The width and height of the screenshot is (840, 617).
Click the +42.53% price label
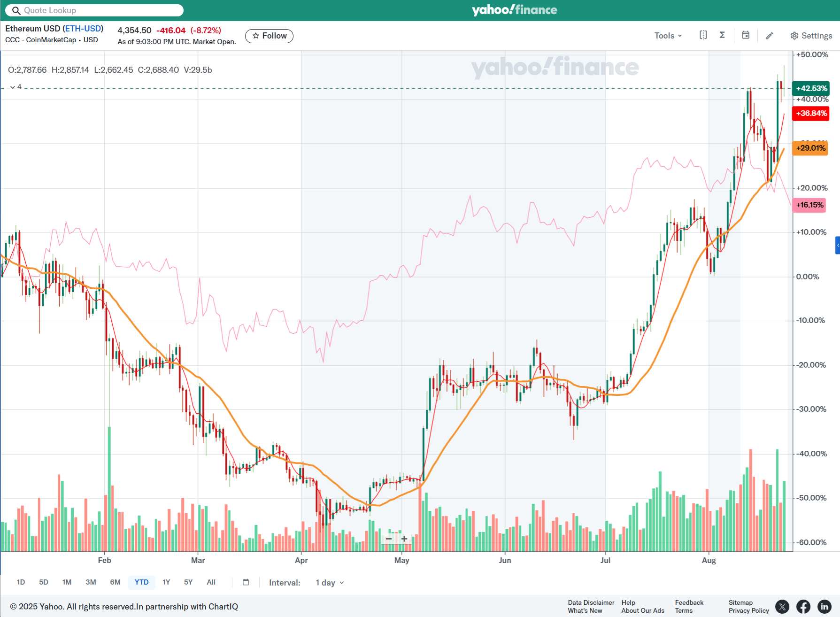tap(811, 88)
